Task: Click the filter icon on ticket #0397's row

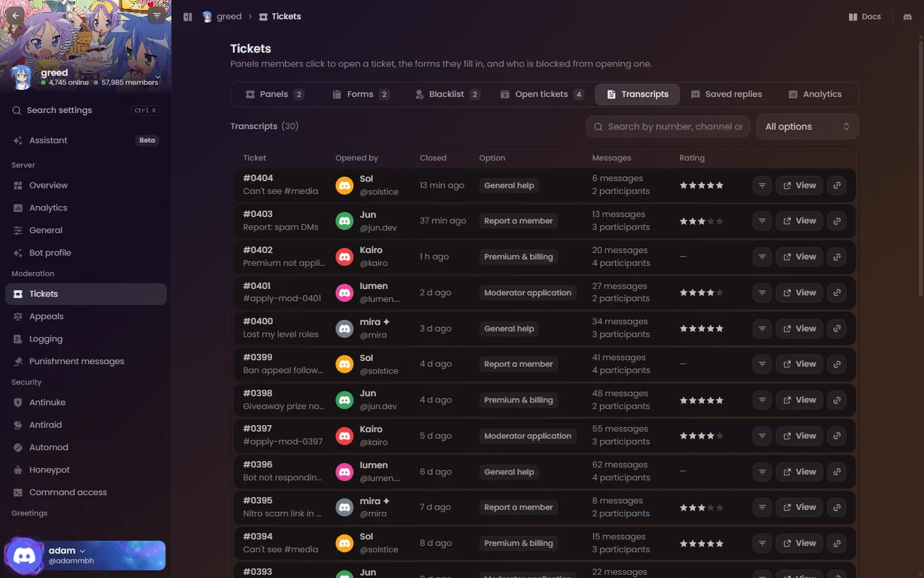Action: coord(762,436)
